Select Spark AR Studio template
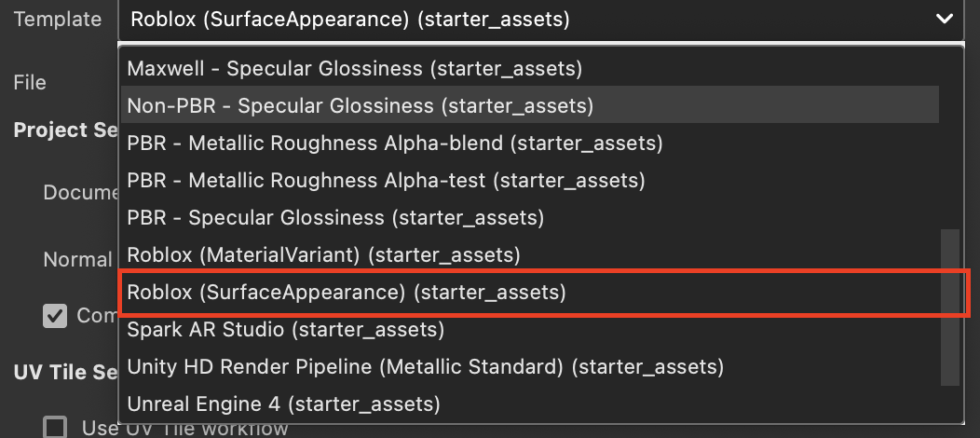This screenshot has width=980, height=438. coord(285,329)
